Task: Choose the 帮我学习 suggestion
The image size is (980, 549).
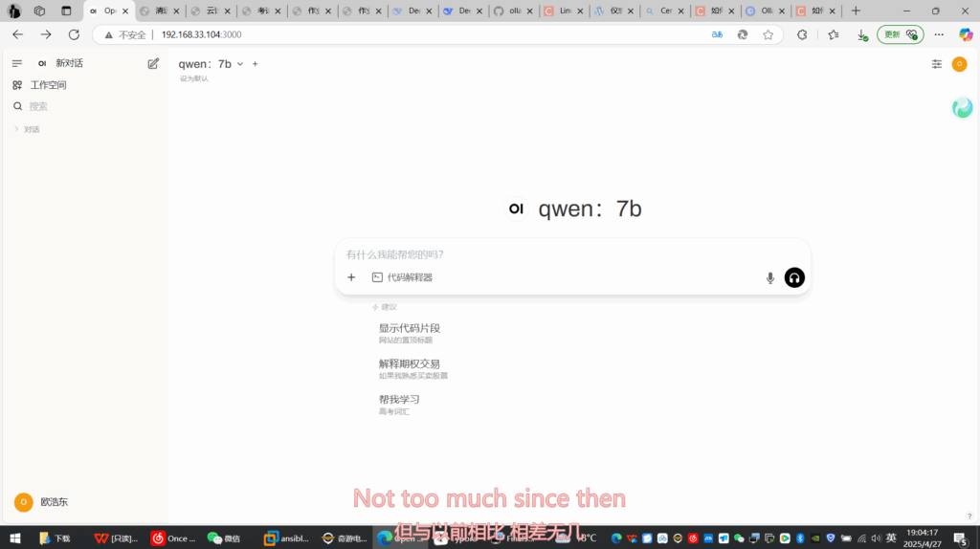Action: pos(399,405)
